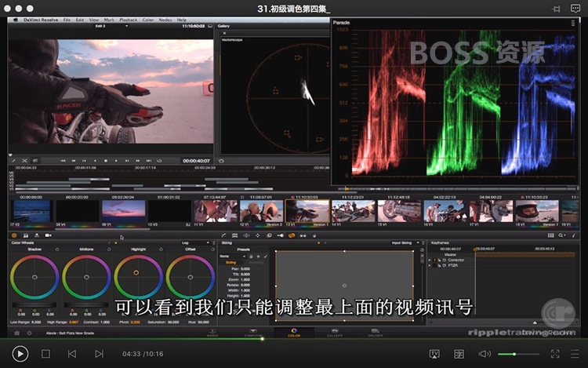The height and width of the screenshot is (368, 588).
Task: Click the home icon in bottom bar
Action: pyautogui.click(x=17, y=333)
